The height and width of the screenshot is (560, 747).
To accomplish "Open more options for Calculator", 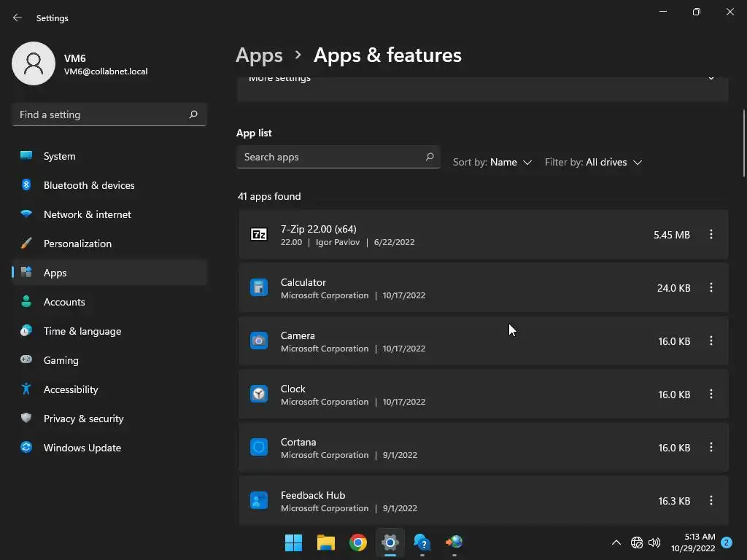I will 711,287.
